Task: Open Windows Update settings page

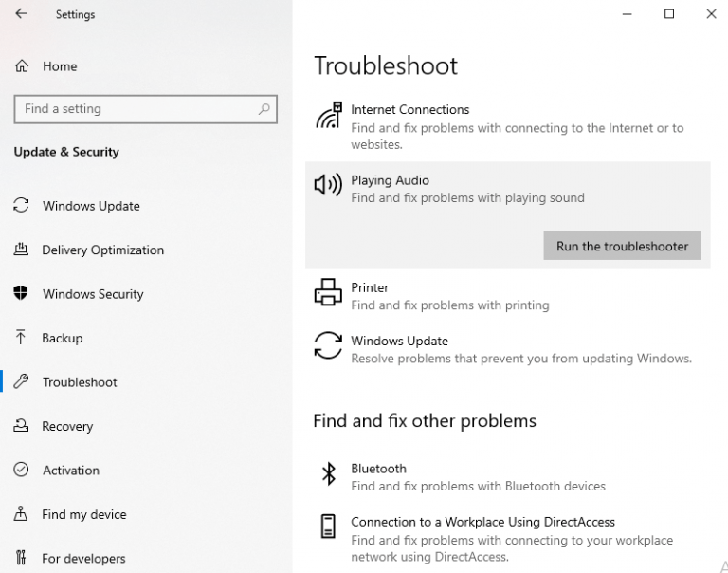Action: point(91,206)
